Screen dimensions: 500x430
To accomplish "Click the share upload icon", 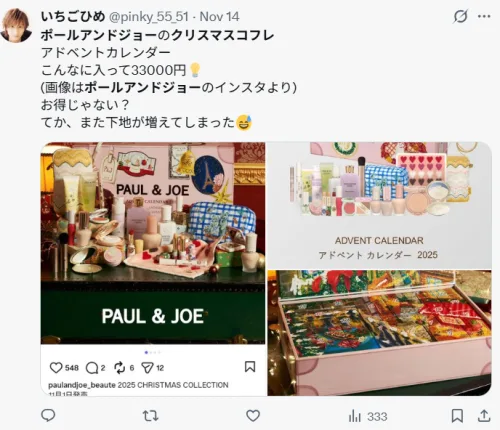I will point(484,416).
